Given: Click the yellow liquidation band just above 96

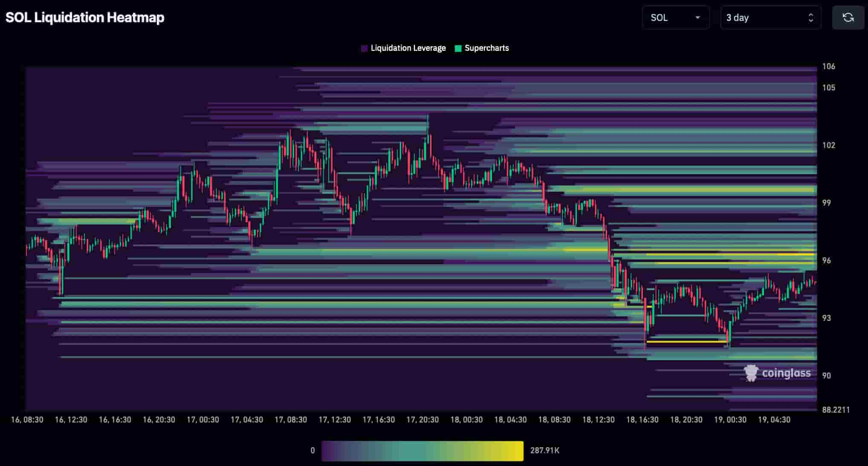Looking at the screenshot, I should coord(730,254).
